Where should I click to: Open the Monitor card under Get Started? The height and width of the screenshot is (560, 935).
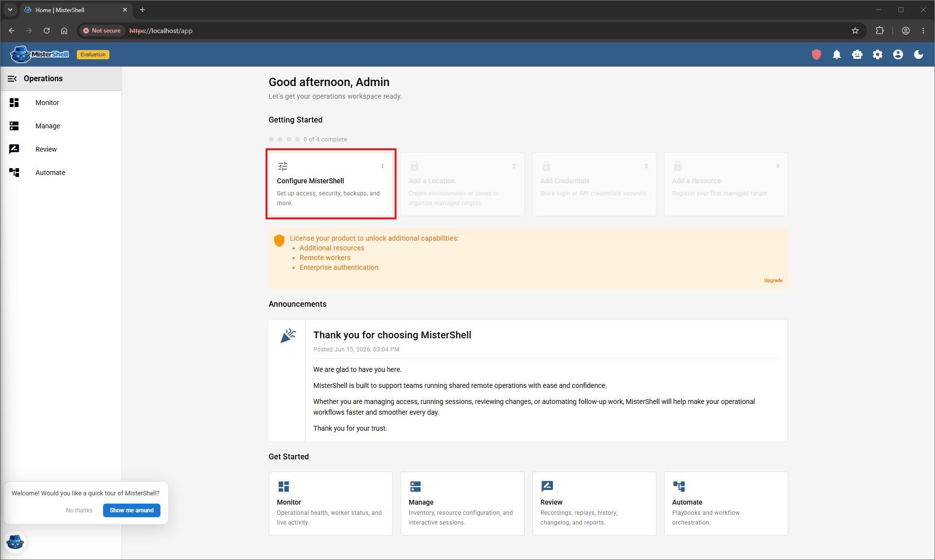tap(331, 504)
